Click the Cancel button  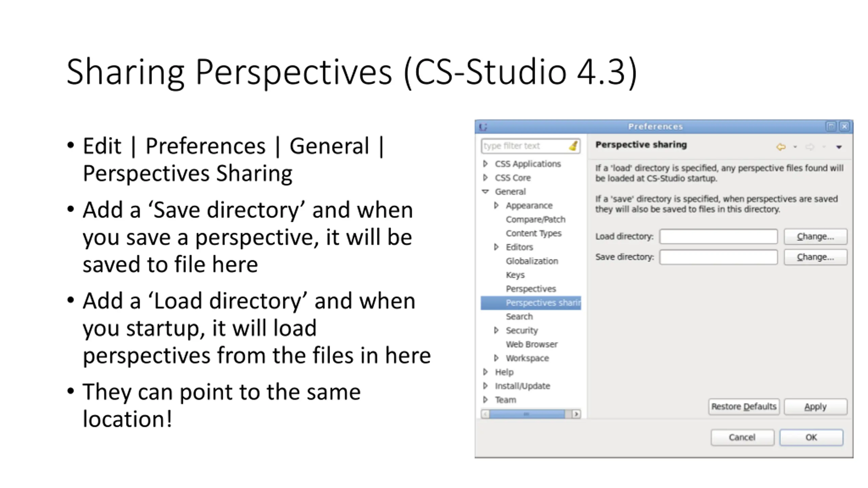tap(742, 438)
